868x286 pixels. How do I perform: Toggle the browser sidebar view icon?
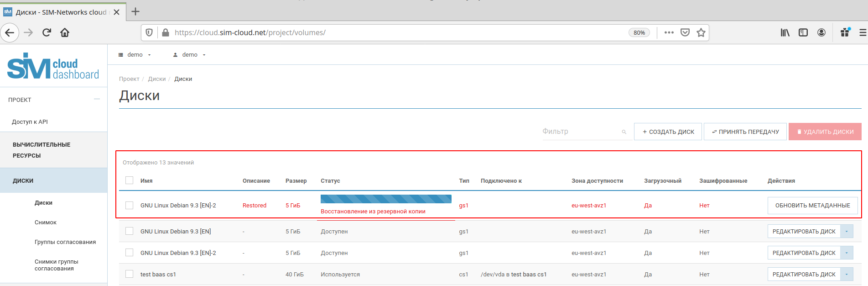coord(803,32)
